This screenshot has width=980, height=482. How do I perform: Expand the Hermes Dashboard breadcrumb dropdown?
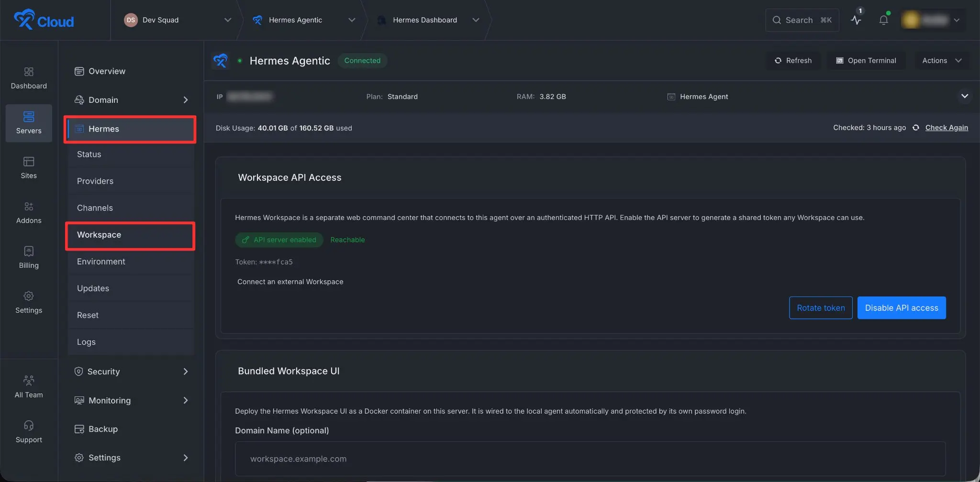tap(476, 20)
